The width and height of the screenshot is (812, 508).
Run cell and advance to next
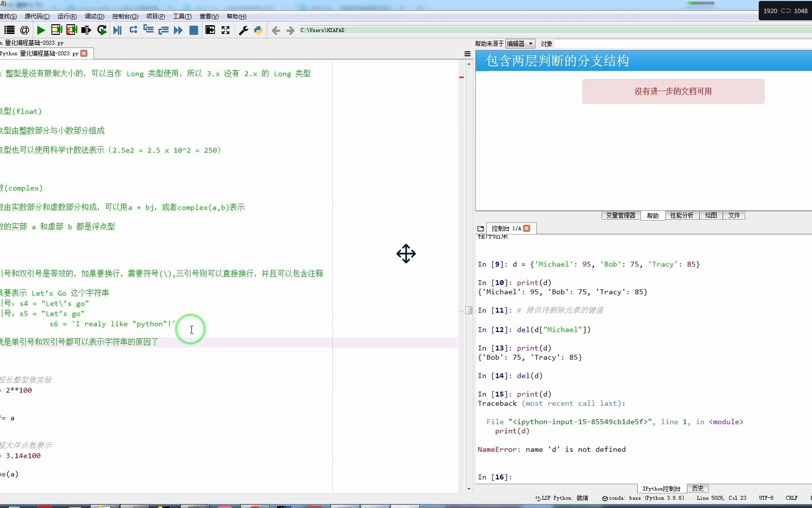pyautogui.click(x=72, y=30)
